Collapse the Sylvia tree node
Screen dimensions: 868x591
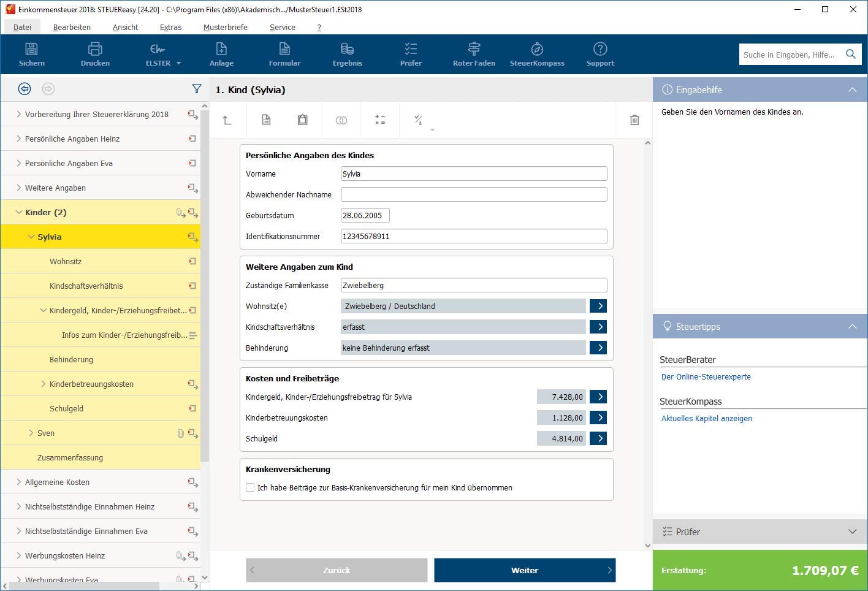(x=31, y=237)
